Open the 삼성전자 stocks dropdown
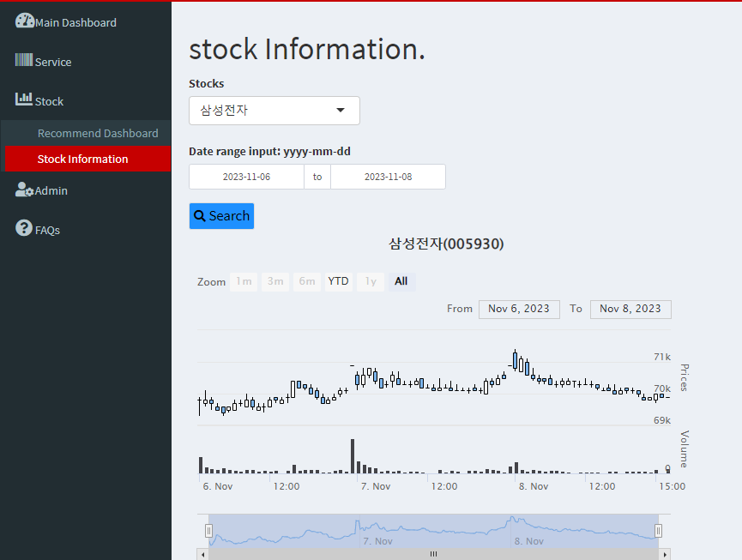The width and height of the screenshot is (742, 560). 274,111
